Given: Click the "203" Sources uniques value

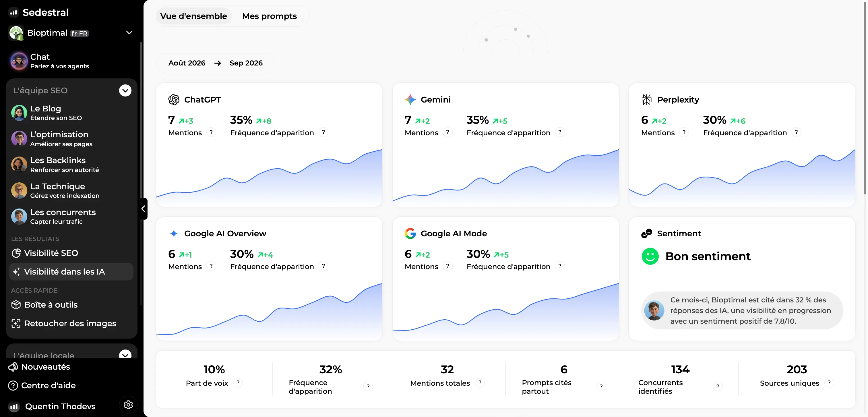Looking at the screenshot, I should pos(797,369).
